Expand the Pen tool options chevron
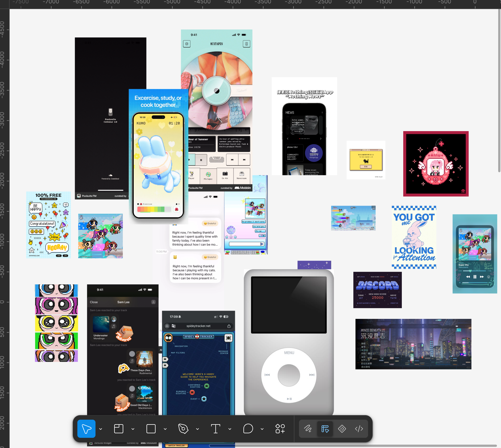Image resolution: width=501 pixels, height=448 pixels. pyautogui.click(x=198, y=429)
